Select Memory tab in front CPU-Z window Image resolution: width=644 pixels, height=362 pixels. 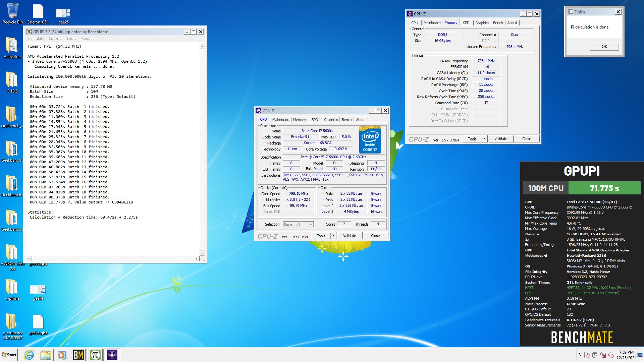click(x=300, y=120)
